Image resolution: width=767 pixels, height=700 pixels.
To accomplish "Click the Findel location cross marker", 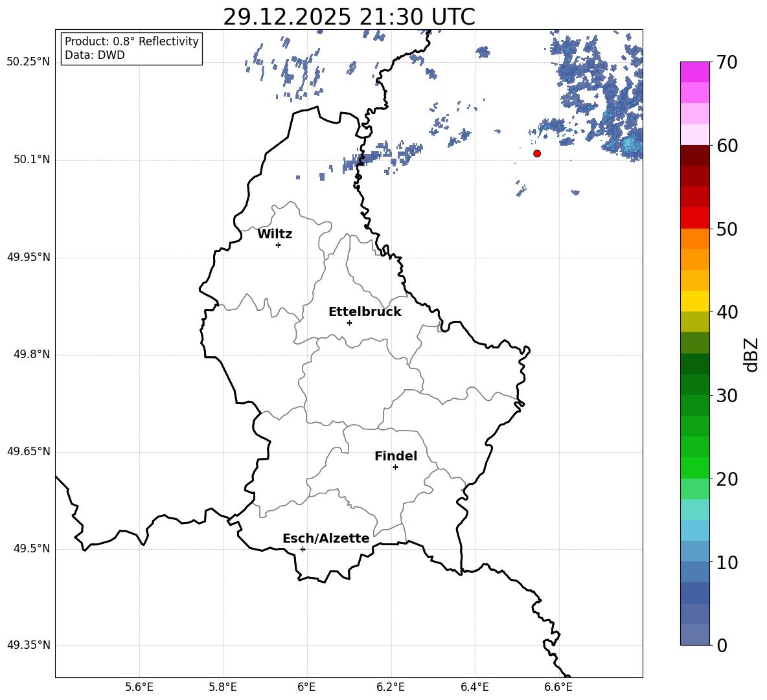I will tap(395, 468).
